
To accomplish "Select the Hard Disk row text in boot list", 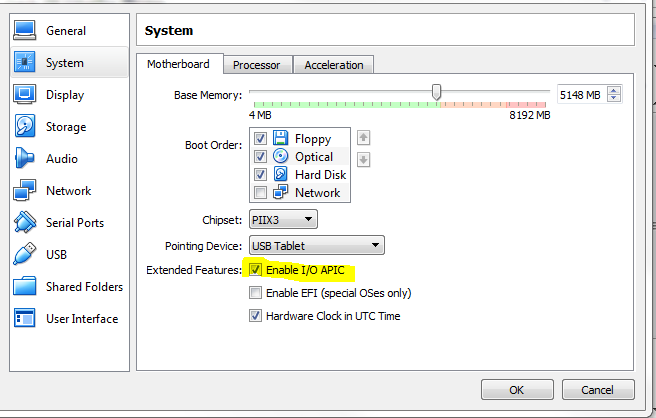I will click(x=320, y=174).
